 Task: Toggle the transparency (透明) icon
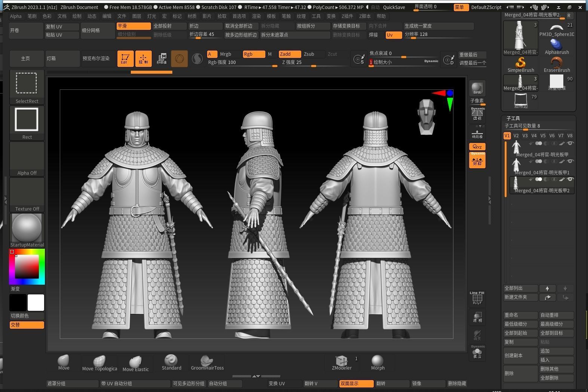(477, 317)
